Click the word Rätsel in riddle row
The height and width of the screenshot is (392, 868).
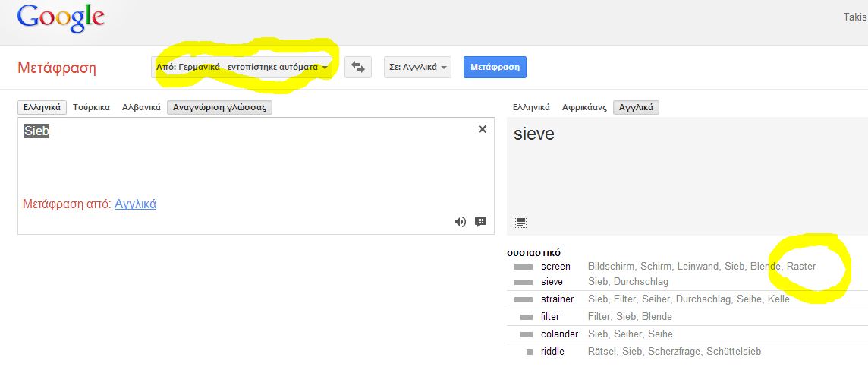click(x=602, y=352)
